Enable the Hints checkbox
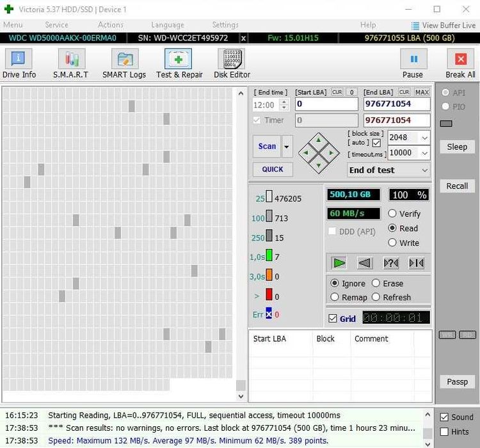The height and width of the screenshot is (448, 480). point(444,432)
